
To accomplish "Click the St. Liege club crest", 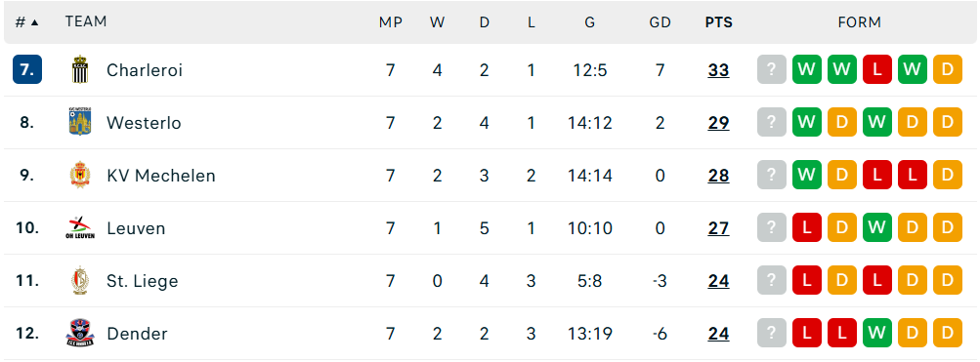I will [80, 281].
